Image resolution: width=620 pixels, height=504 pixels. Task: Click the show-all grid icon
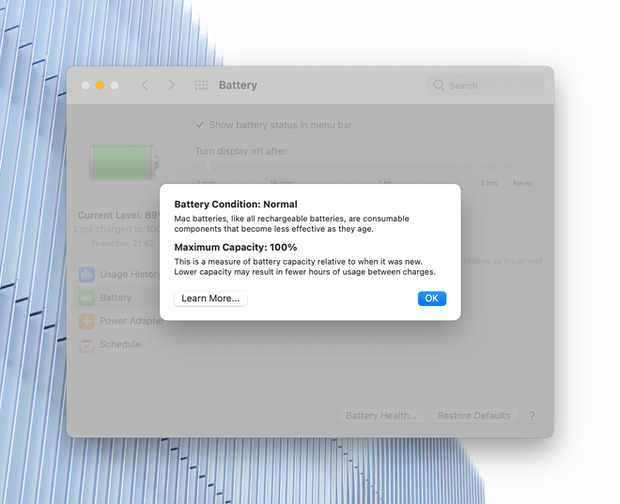click(201, 86)
